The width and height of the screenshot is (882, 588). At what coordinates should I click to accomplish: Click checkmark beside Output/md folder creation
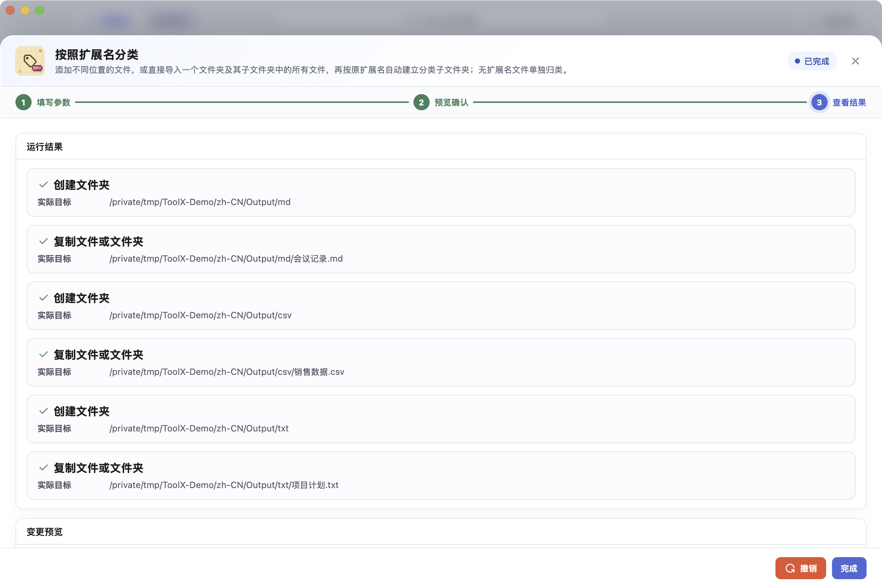click(x=43, y=184)
